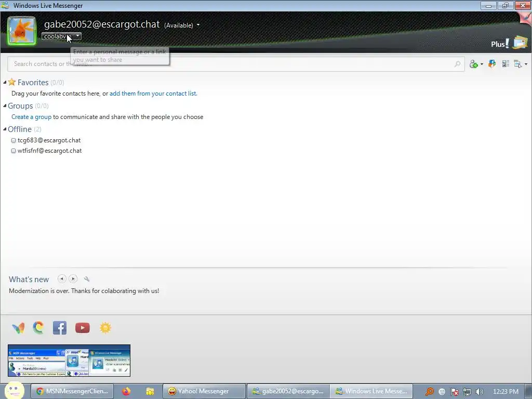Collapse the Groups section
Viewport: 532px width, 399px height.
click(x=5, y=106)
